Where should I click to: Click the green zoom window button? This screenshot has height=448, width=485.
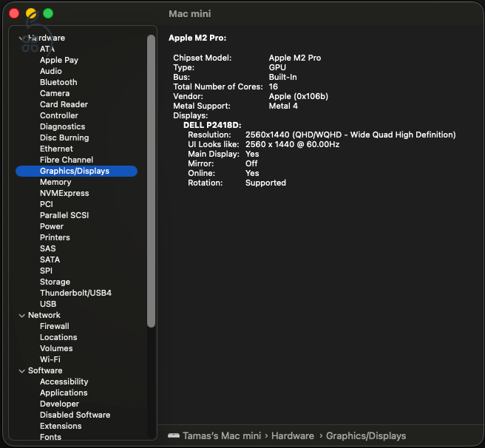(x=48, y=13)
